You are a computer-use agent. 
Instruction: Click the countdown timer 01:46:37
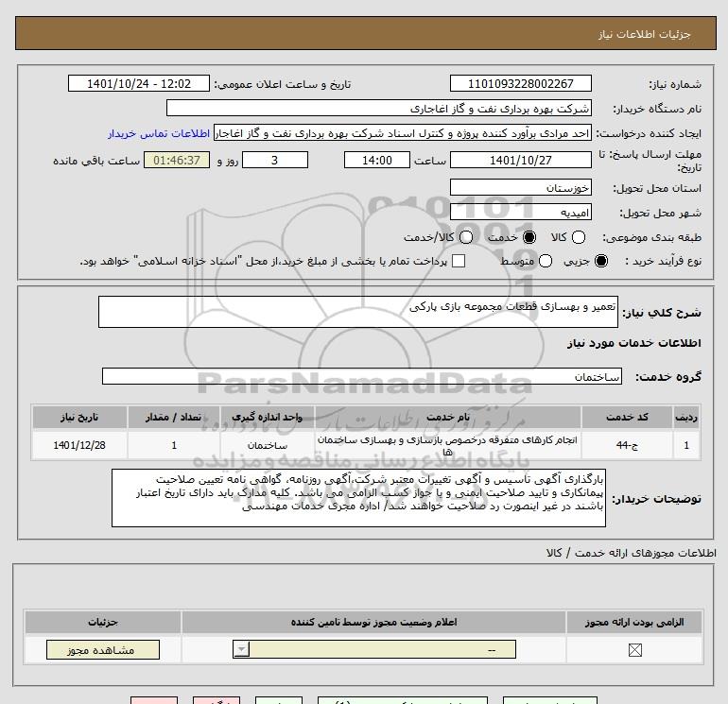tap(177, 160)
